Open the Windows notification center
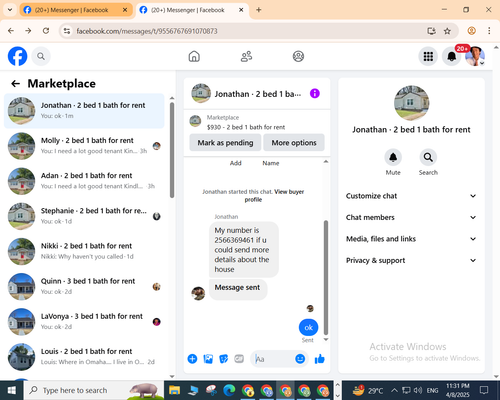Viewport: 500px width, 400px height. (484, 390)
